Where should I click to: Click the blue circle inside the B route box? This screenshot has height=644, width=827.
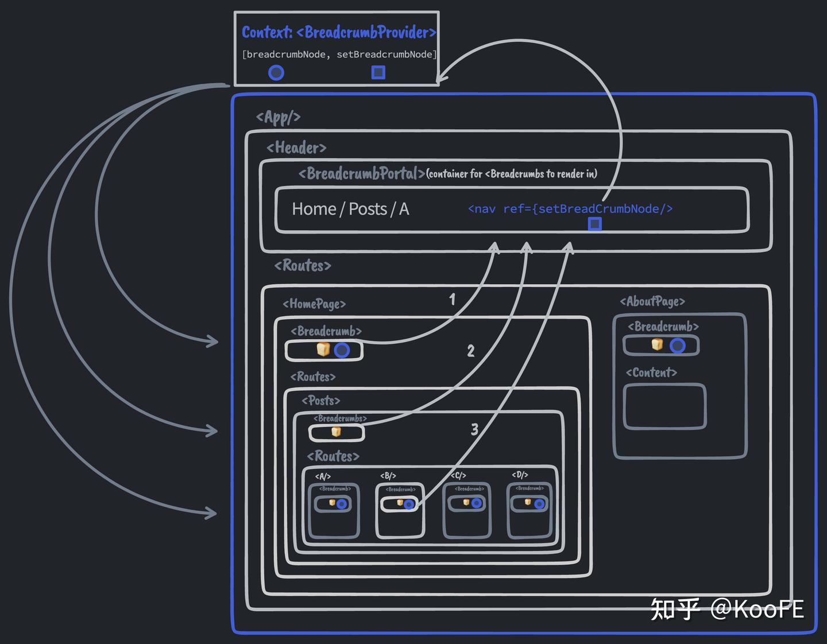pyautogui.click(x=409, y=505)
